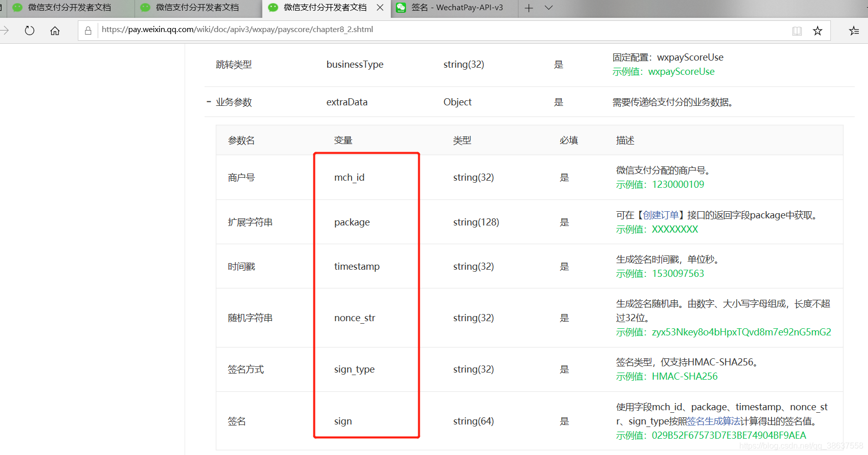Go to browser home page icon
The height and width of the screenshot is (455, 868).
[55, 31]
